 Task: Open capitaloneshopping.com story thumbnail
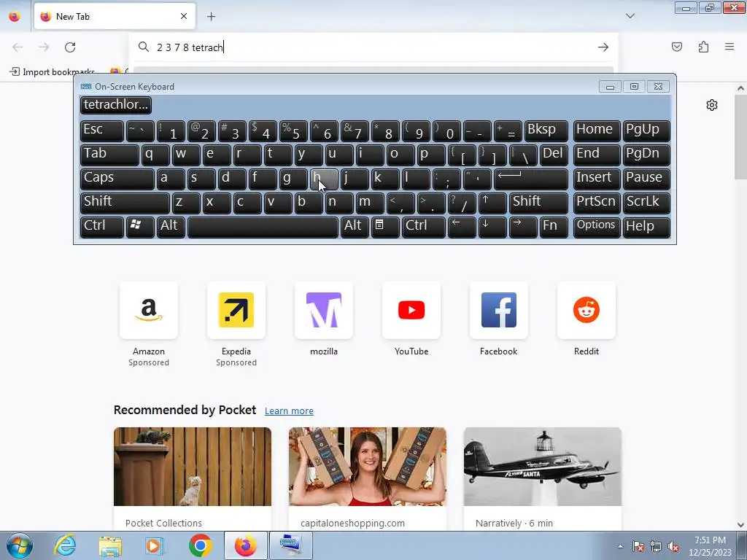coord(368,467)
